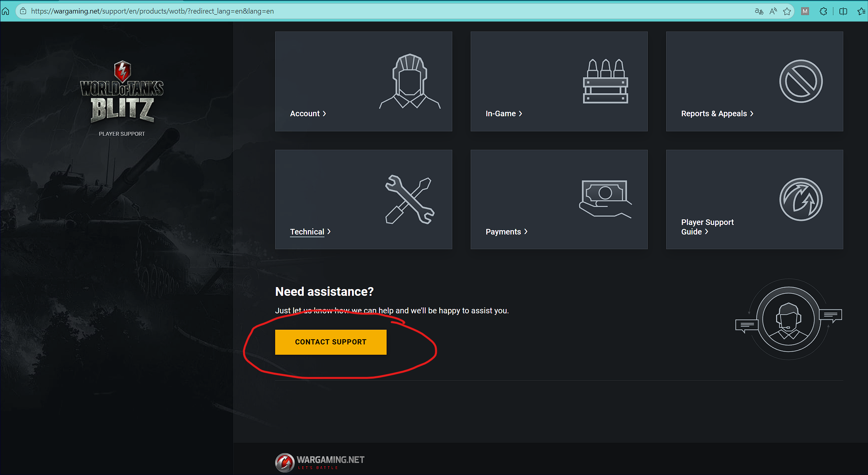868x475 pixels.
Task: Add page to favorites star icon
Action: point(787,11)
